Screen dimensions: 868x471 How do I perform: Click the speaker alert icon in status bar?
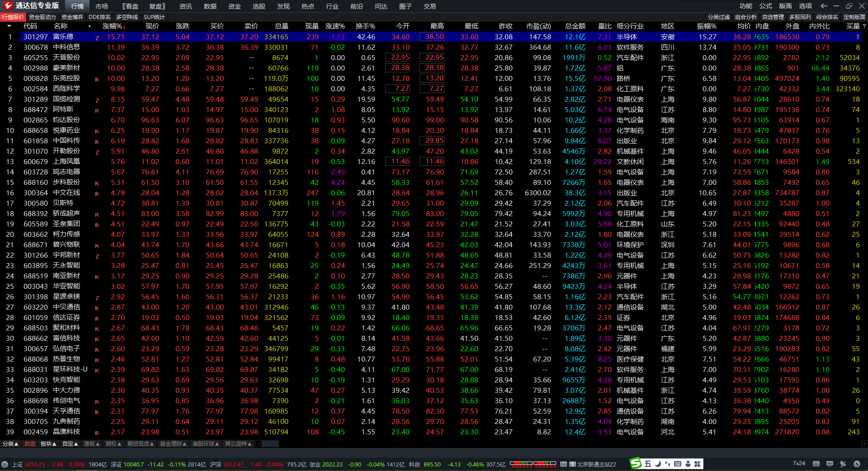pos(843,464)
